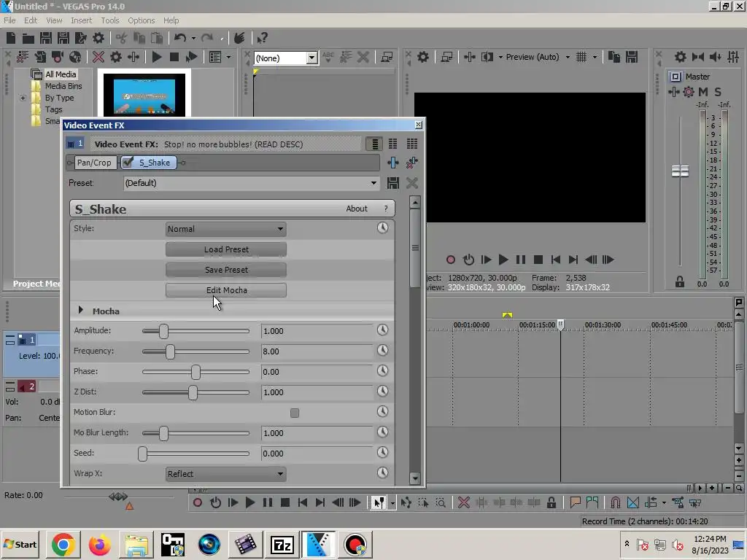The width and height of the screenshot is (747, 560).
Task: Click the Edit Mocha button
Action: [x=226, y=290]
